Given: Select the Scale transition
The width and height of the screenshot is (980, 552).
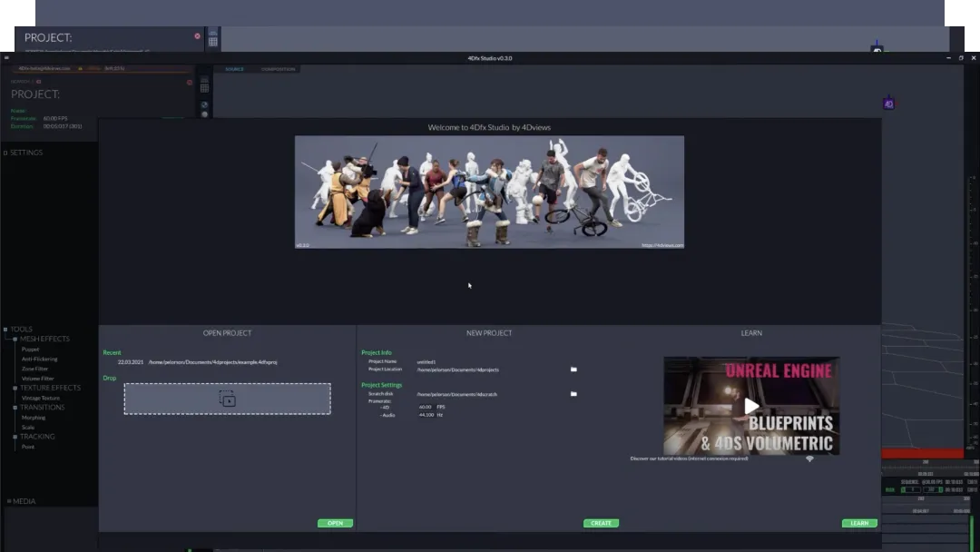Looking at the screenshot, I should [28, 427].
